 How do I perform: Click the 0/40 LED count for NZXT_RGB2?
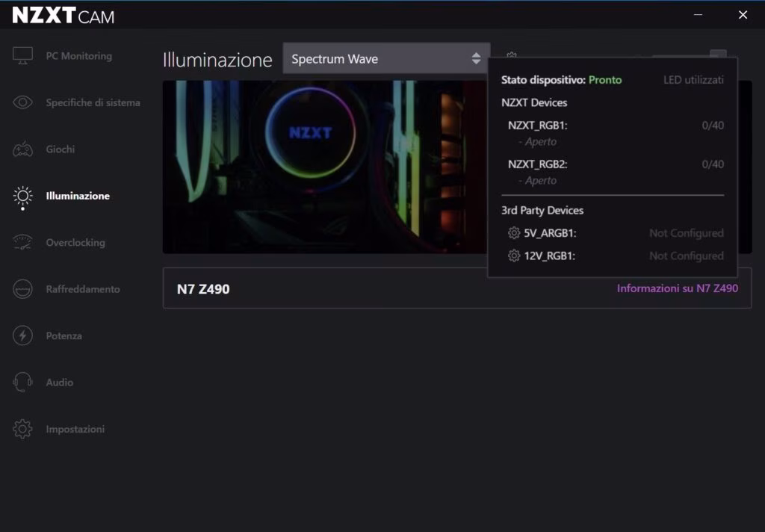712,164
